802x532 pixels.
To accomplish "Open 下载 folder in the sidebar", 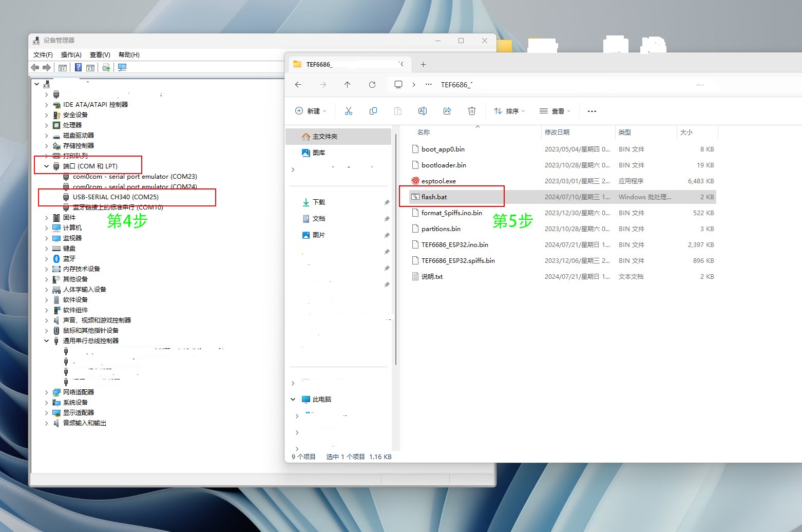I will click(319, 202).
